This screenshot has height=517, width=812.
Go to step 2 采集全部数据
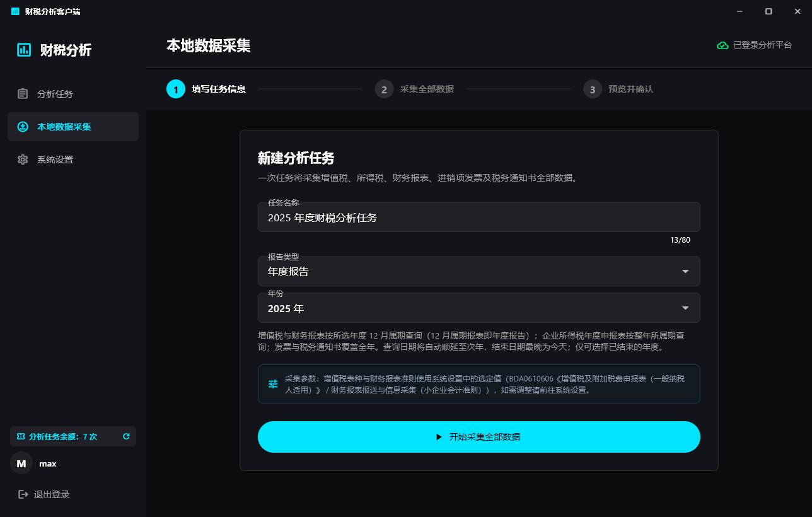[414, 89]
